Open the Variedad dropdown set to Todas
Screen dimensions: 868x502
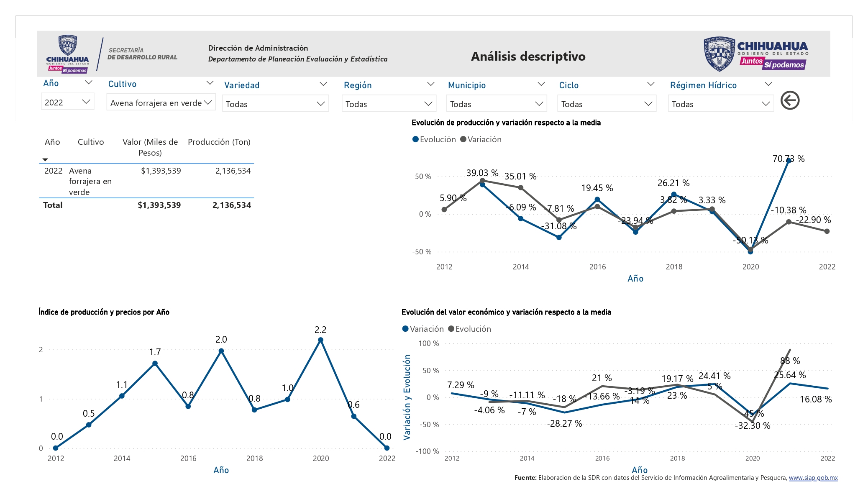click(x=275, y=104)
